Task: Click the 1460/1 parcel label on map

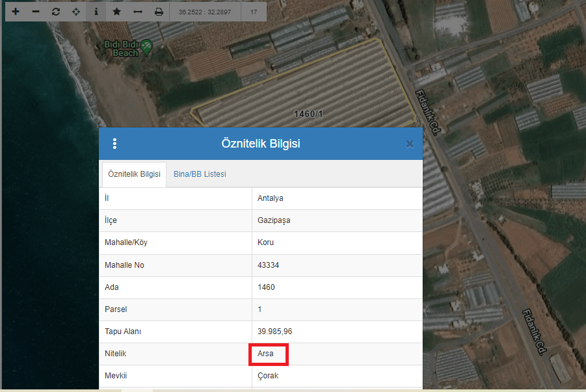Action: (x=308, y=114)
